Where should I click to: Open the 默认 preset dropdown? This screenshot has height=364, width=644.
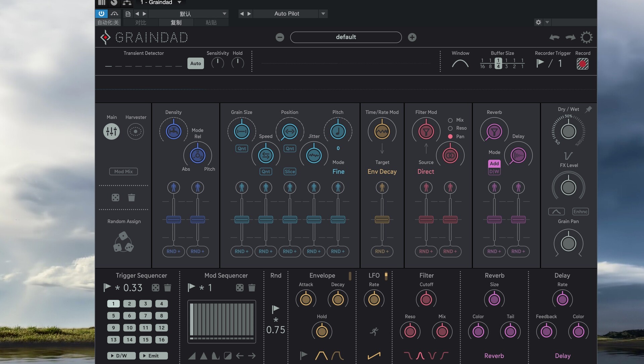pos(224,14)
